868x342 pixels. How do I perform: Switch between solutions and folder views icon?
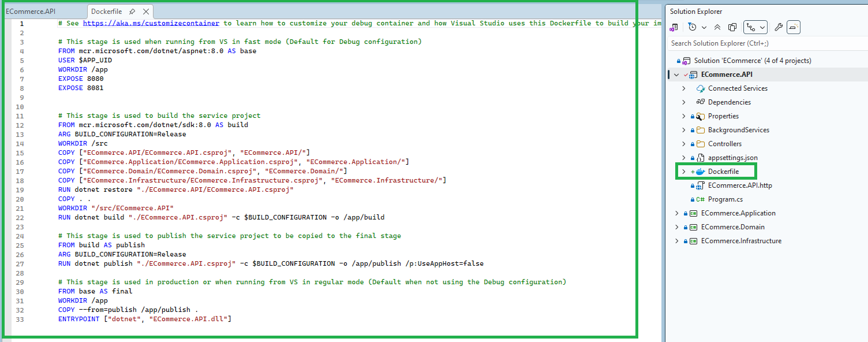674,27
